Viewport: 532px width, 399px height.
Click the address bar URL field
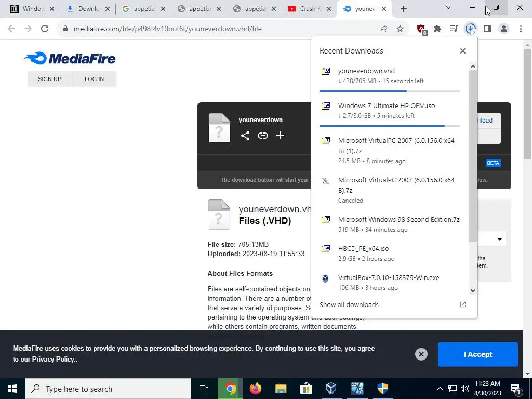click(x=217, y=29)
